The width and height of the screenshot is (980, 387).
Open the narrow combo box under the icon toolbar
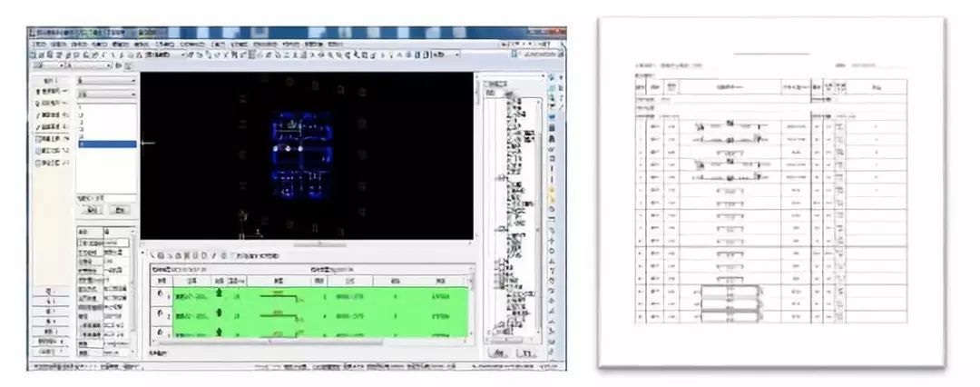49,65
